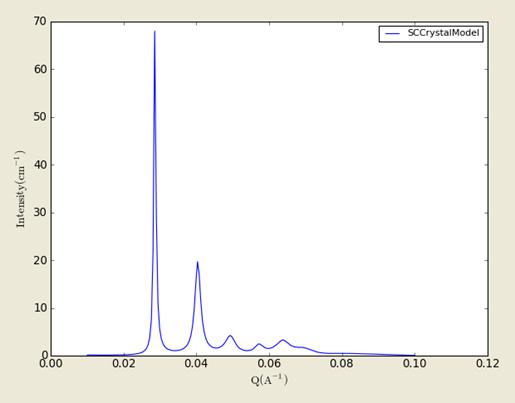Click the 60 y-axis tick label
Image resolution: width=515 pixels, height=403 pixels.
point(40,69)
